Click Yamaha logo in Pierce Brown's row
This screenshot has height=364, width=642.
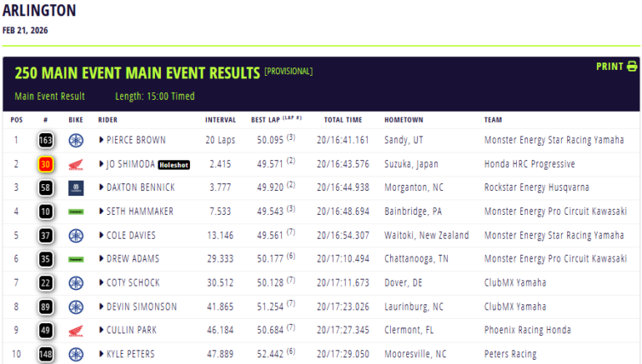76,141
